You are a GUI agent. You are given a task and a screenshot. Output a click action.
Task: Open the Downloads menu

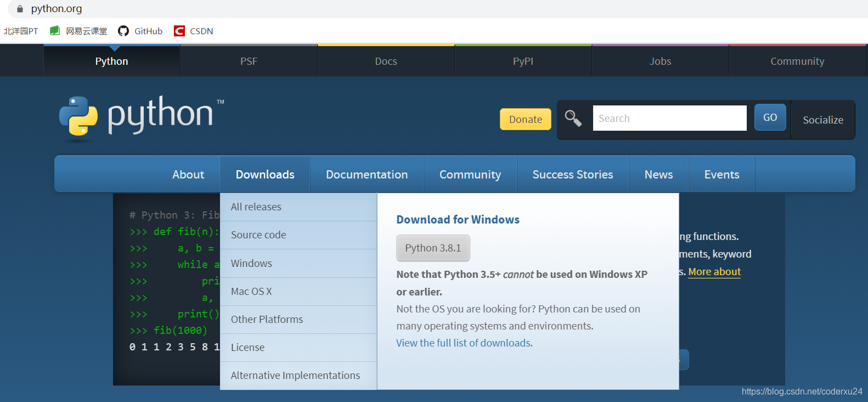point(265,175)
